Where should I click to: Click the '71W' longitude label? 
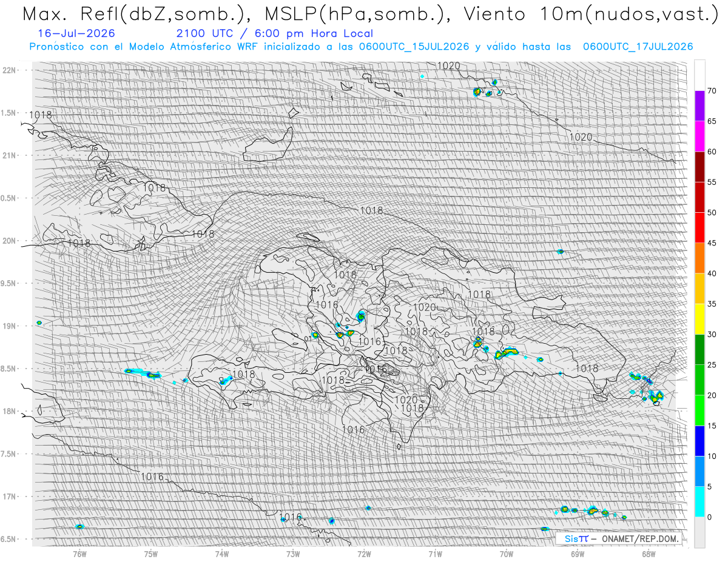(x=435, y=553)
